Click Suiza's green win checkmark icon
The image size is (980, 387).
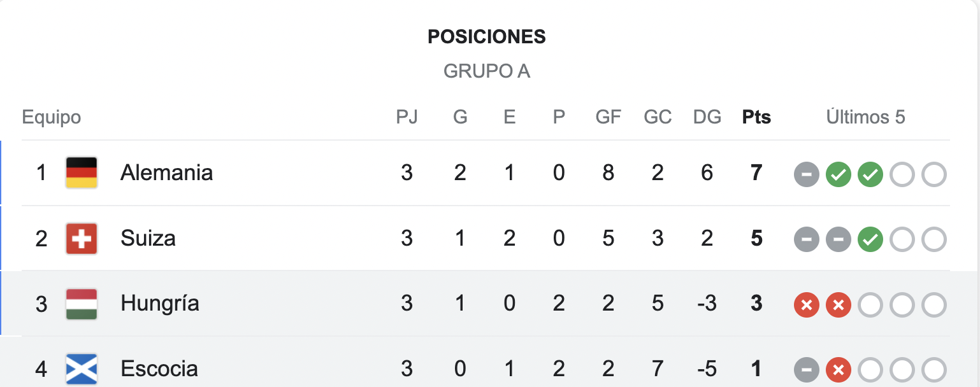coord(870,240)
